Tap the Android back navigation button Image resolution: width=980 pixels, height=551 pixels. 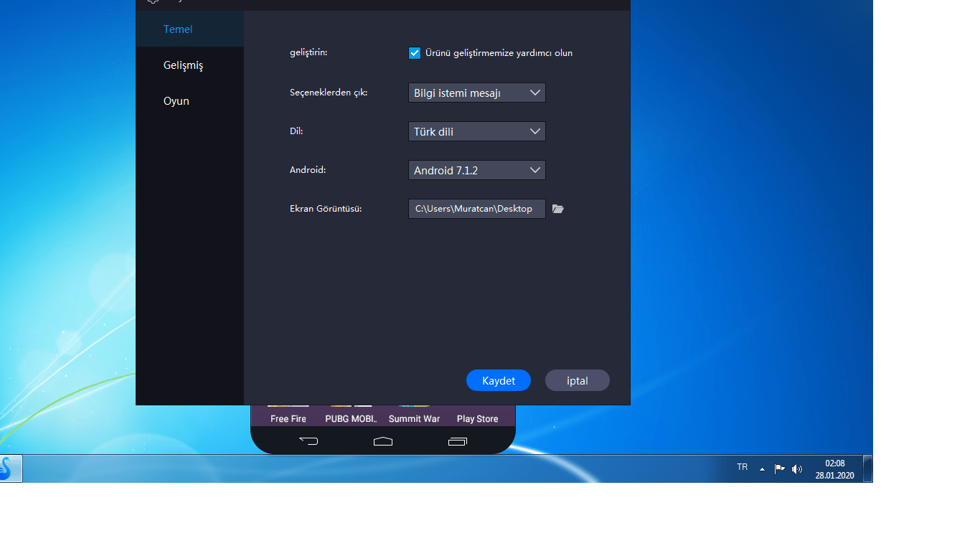point(308,441)
